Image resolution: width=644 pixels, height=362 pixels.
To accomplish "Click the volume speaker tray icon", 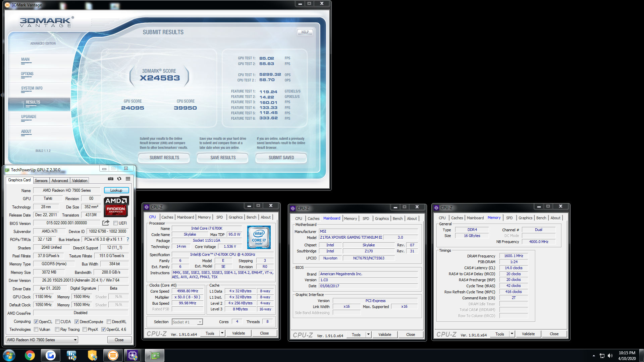I will [x=610, y=356].
